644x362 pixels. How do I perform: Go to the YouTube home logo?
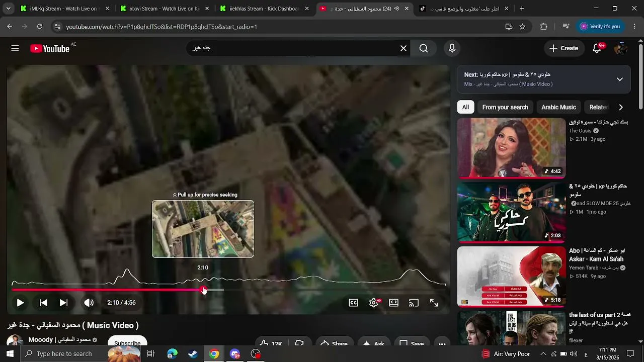[x=50, y=48]
